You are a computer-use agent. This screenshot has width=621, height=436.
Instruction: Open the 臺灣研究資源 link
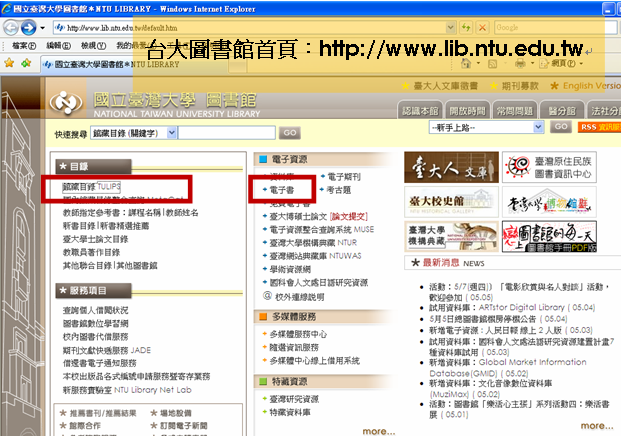[294, 399]
